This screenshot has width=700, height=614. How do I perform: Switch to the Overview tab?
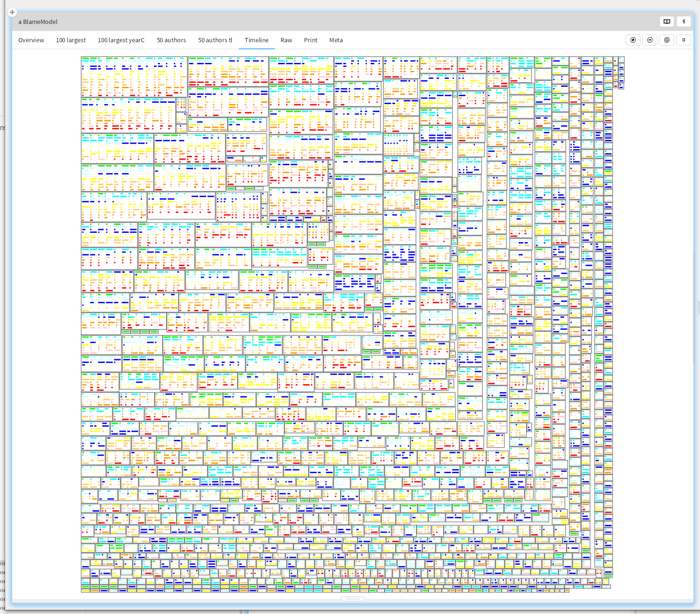[x=31, y=40]
